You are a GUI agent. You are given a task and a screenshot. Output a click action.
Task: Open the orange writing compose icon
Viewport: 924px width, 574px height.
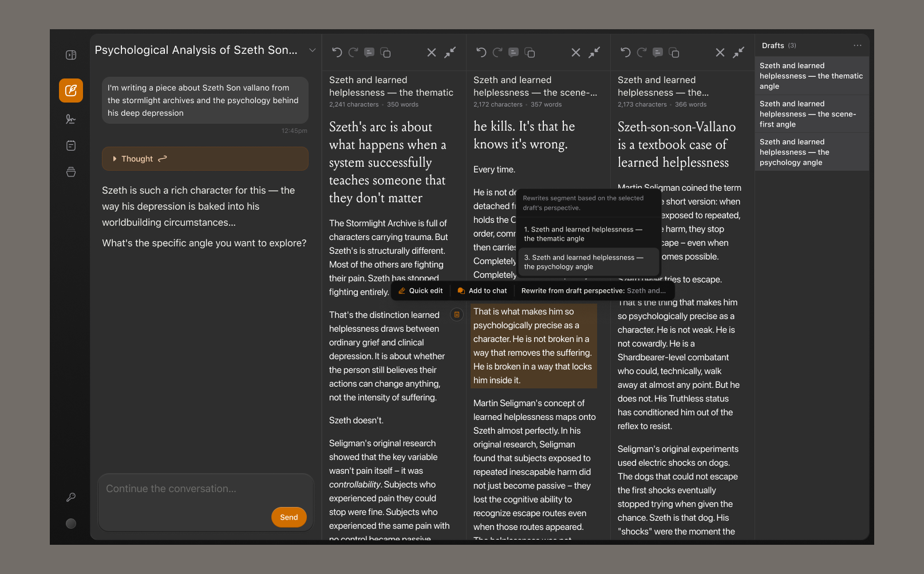point(71,91)
